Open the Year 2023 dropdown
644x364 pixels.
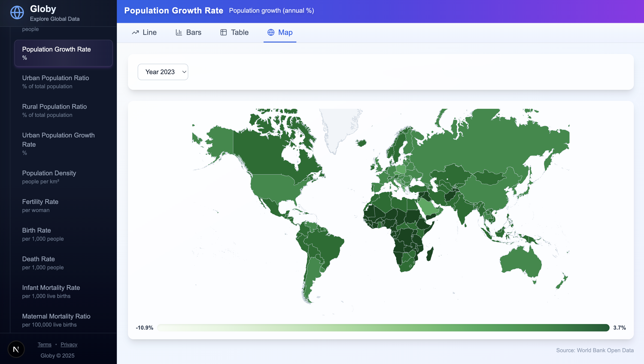coord(162,72)
